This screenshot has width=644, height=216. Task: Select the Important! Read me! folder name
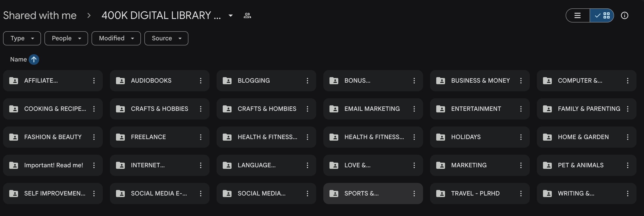pos(53,166)
